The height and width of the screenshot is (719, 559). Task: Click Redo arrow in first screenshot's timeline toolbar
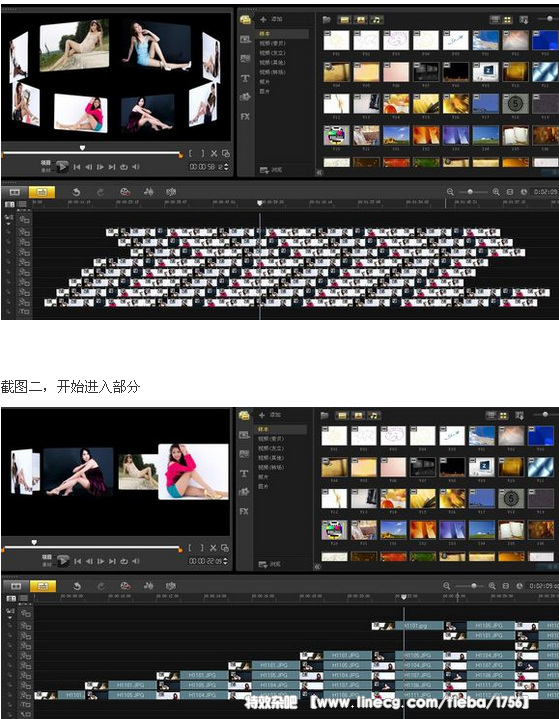(x=100, y=192)
